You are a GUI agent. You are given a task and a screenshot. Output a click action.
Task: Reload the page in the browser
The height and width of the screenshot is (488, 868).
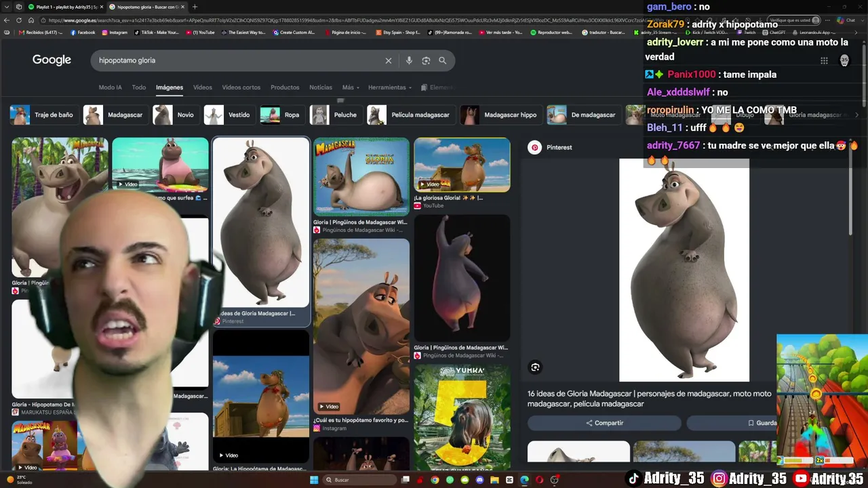[19, 20]
